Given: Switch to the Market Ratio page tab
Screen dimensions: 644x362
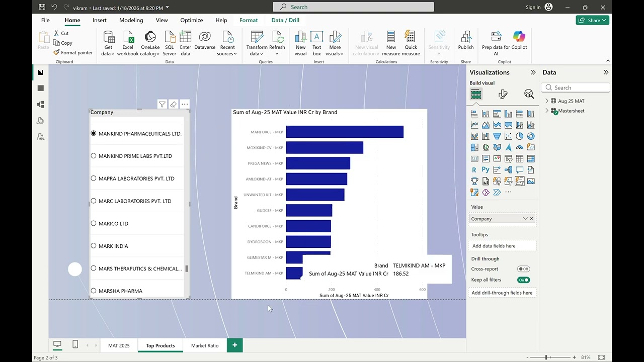Looking at the screenshot, I should click(205, 345).
